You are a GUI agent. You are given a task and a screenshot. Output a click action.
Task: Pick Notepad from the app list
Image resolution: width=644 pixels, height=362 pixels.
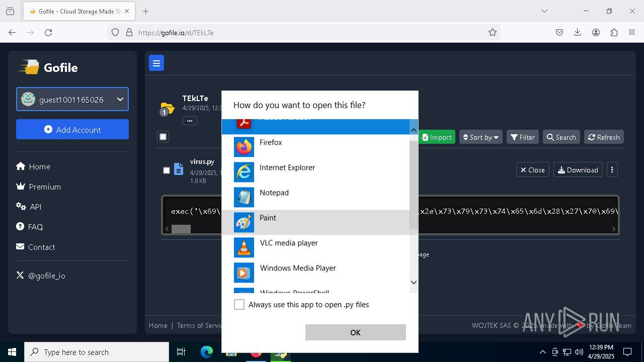[x=315, y=197]
